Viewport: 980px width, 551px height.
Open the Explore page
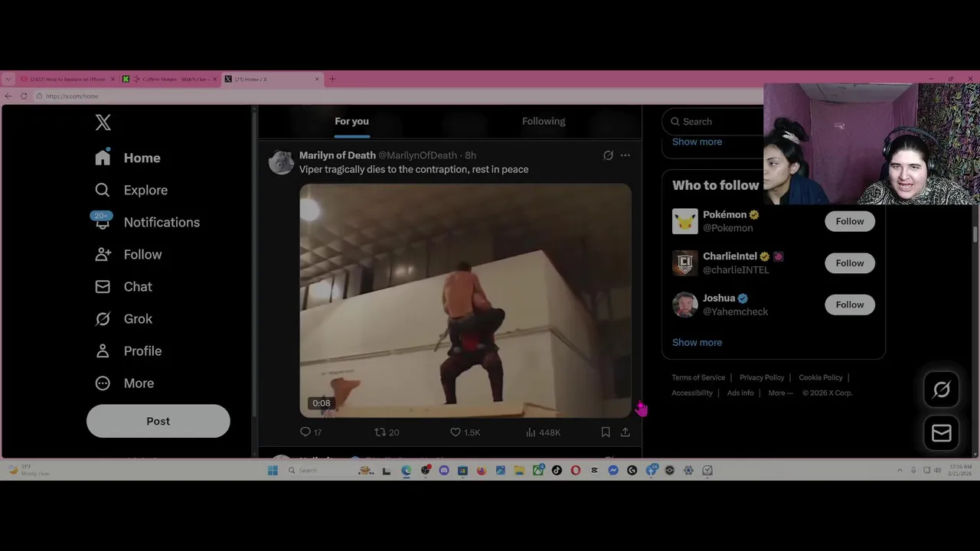(x=131, y=190)
